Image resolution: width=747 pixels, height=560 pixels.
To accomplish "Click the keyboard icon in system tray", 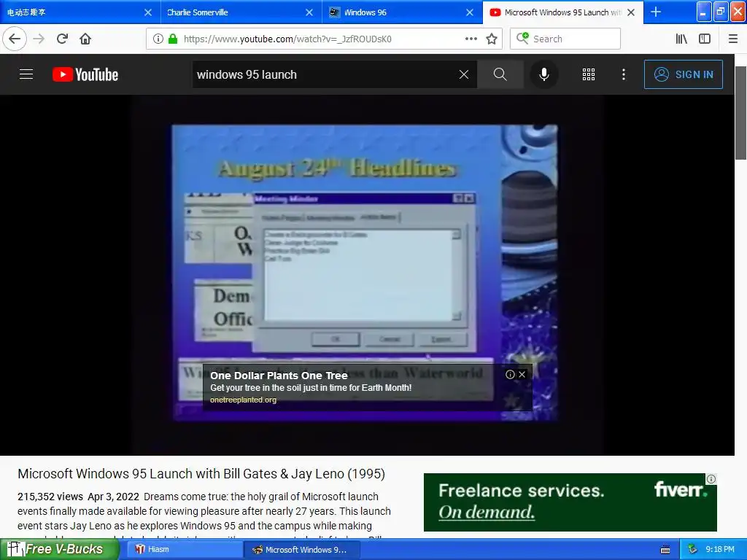I will click(x=665, y=550).
